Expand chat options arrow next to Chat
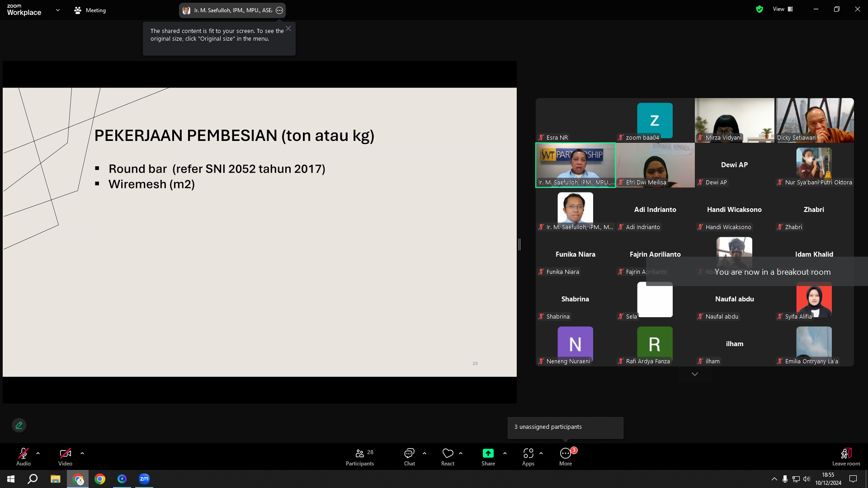The image size is (868, 488). pos(425,453)
